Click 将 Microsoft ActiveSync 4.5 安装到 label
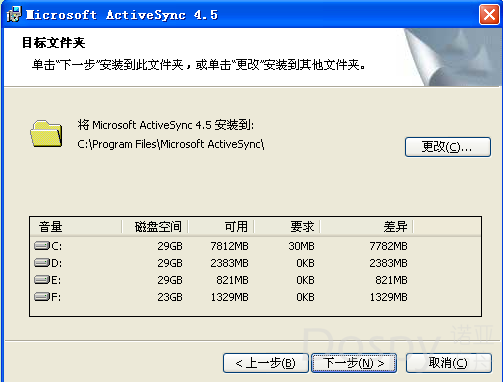The image size is (503, 382). coord(166,125)
